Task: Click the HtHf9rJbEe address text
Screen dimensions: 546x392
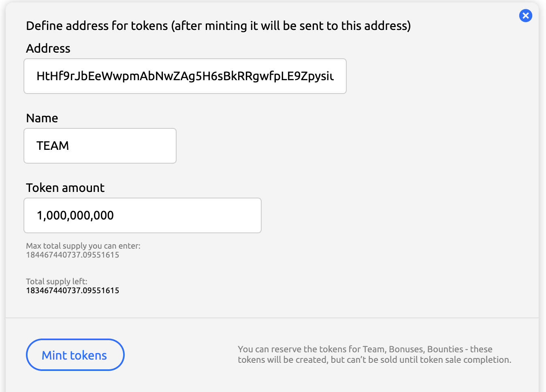Action: coord(185,76)
